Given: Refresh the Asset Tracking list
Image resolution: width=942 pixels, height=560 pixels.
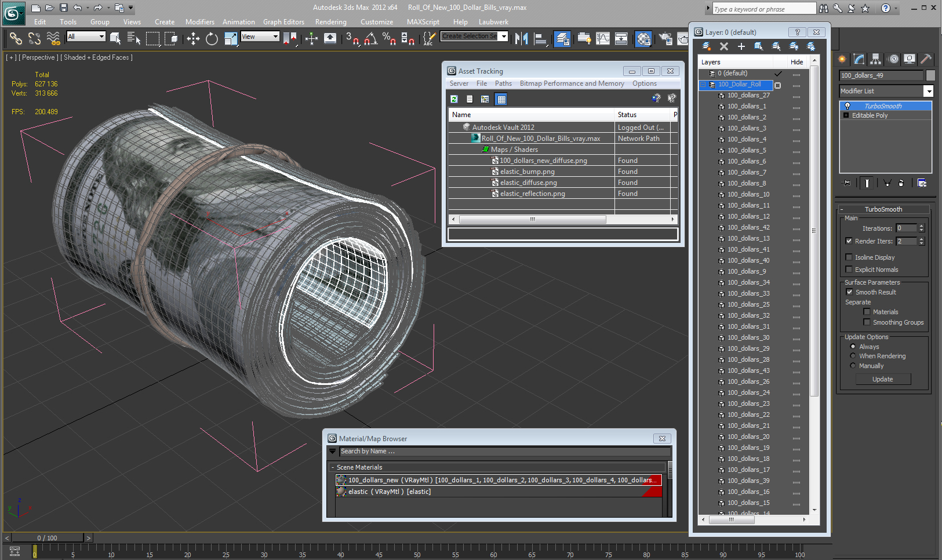Looking at the screenshot, I should 454,99.
